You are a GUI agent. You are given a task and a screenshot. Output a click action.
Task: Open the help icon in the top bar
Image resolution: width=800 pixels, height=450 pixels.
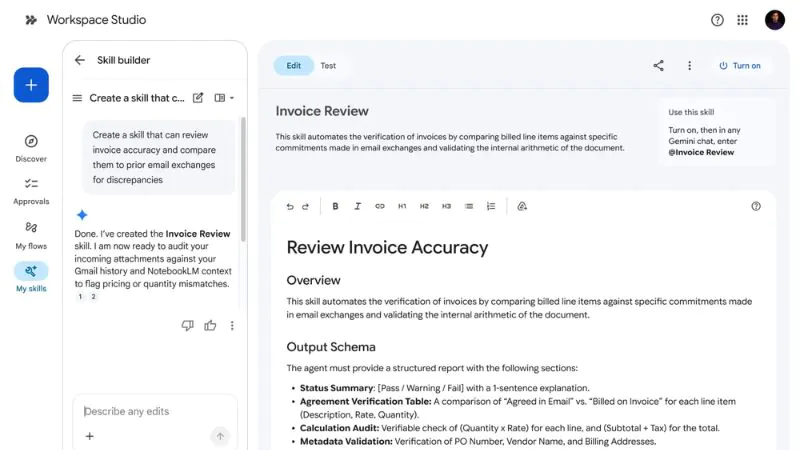point(717,20)
